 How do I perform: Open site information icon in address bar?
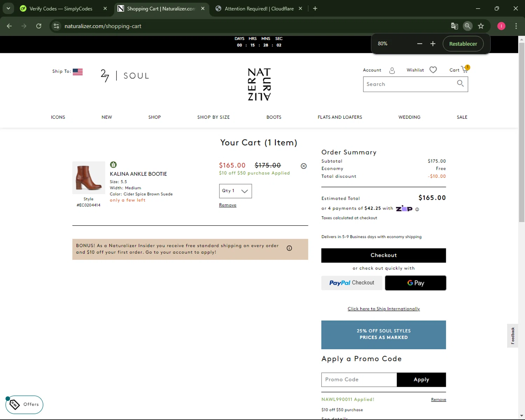click(x=56, y=26)
